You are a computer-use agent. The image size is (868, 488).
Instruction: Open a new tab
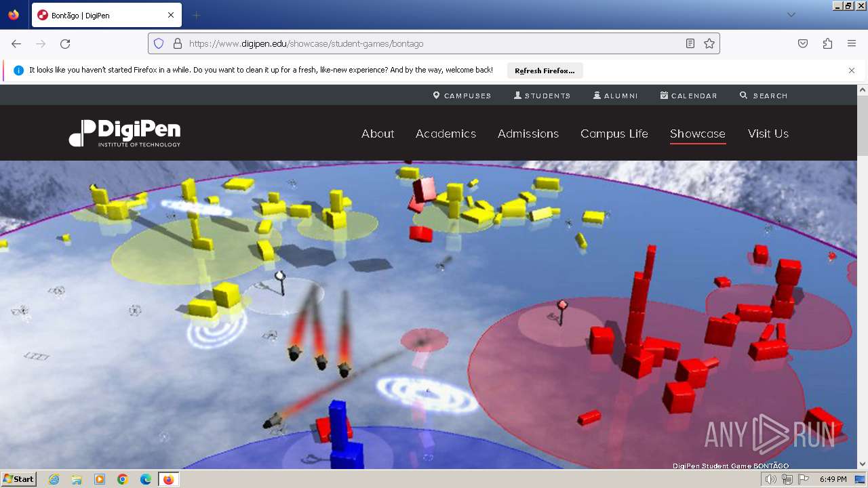coord(196,15)
